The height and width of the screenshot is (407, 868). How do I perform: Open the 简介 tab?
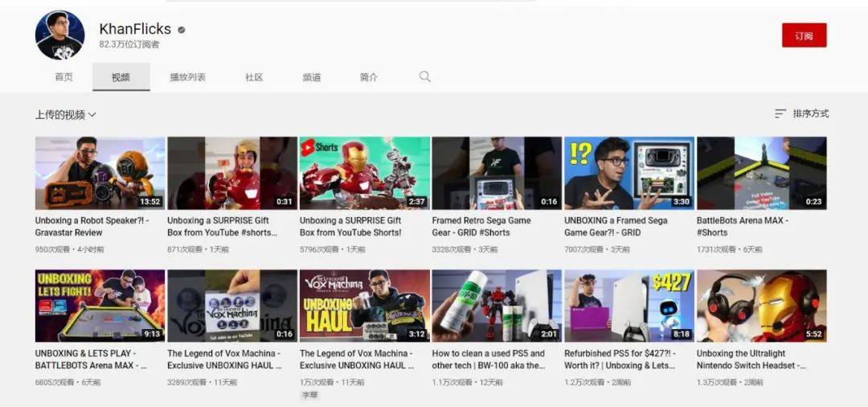pyautogui.click(x=369, y=77)
